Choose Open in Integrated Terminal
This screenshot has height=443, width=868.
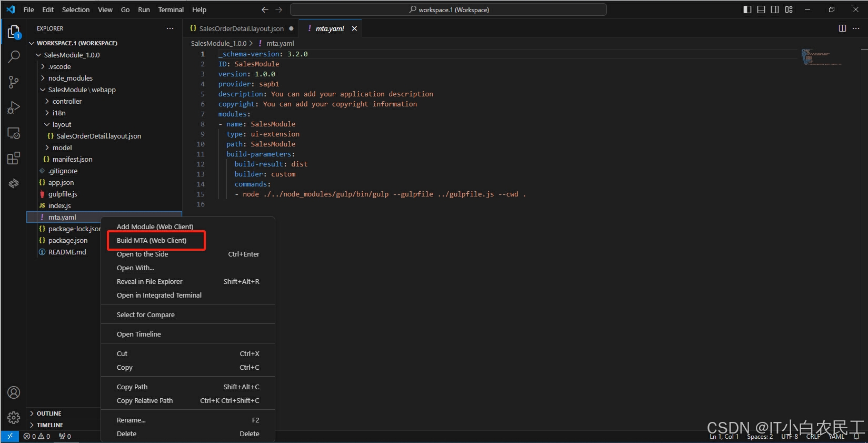[x=188, y=295]
